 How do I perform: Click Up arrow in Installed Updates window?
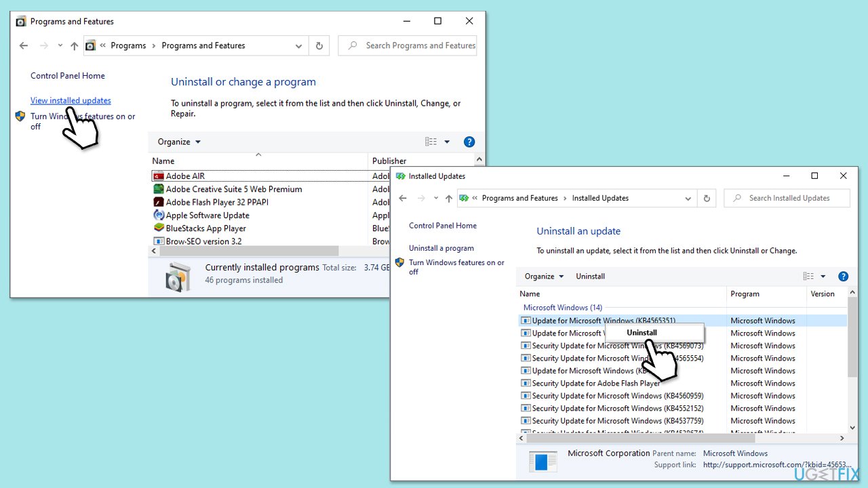click(x=448, y=199)
